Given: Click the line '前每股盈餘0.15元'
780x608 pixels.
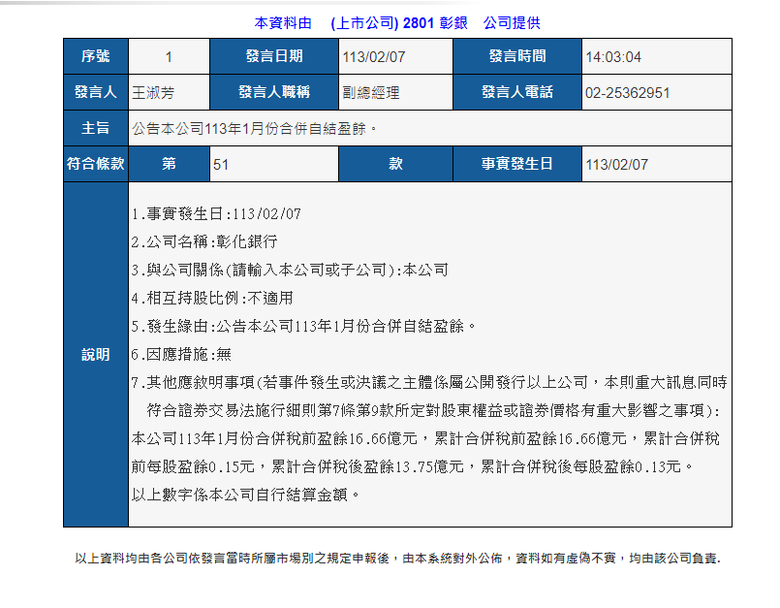Looking at the screenshot, I should 412,467.
